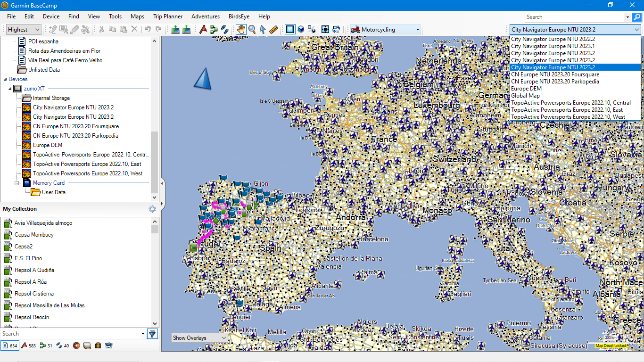Select Avia Villaquejida almoço waypoint

[x=43, y=223]
